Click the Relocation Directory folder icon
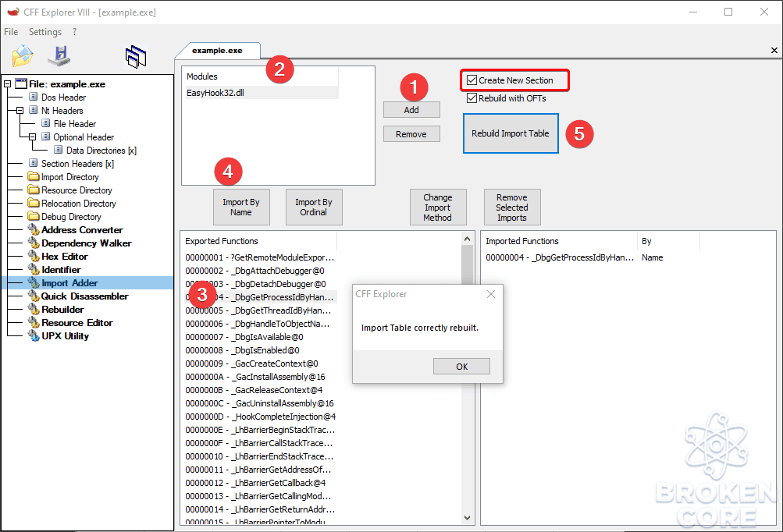The image size is (783, 532). (34, 203)
